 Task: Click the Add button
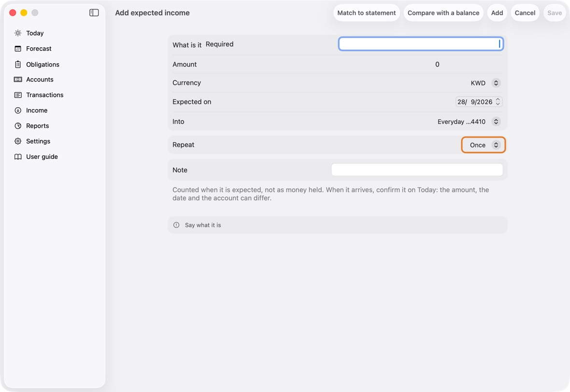[497, 13]
